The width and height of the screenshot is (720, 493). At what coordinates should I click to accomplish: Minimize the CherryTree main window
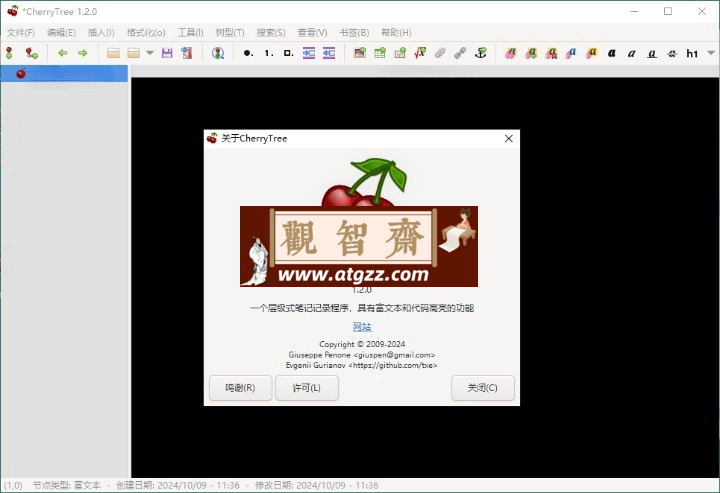pyautogui.click(x=634, y=11)
